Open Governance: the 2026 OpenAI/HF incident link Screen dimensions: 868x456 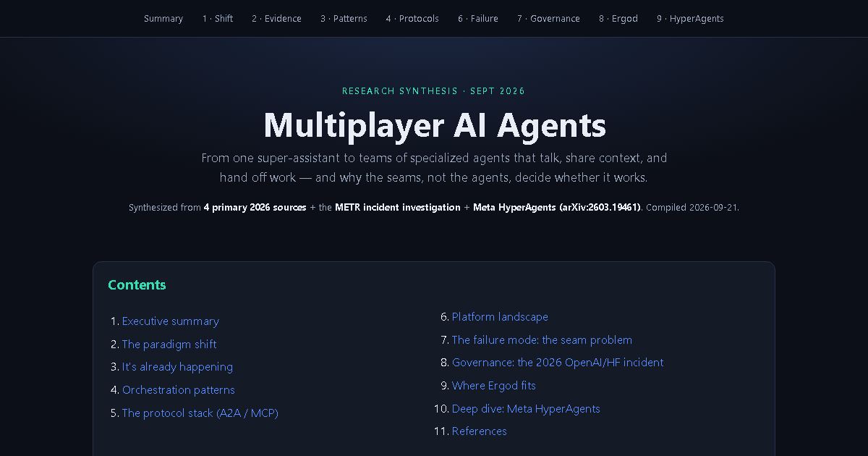click(558, 363)
